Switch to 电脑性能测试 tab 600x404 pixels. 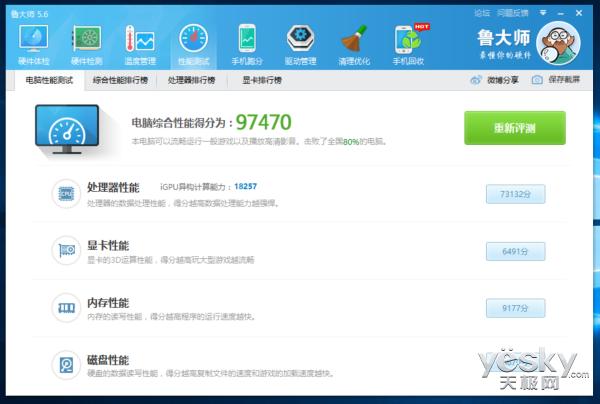[49, 80]
